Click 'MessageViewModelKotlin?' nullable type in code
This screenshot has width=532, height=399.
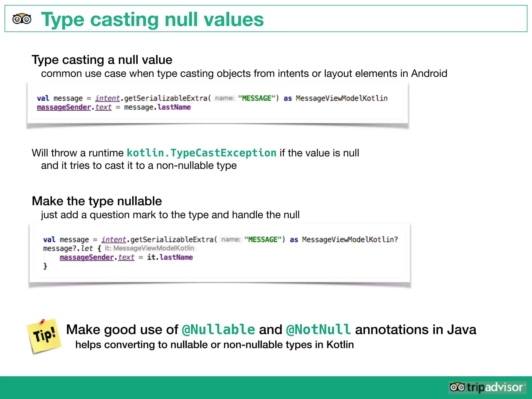coord(350,239)
